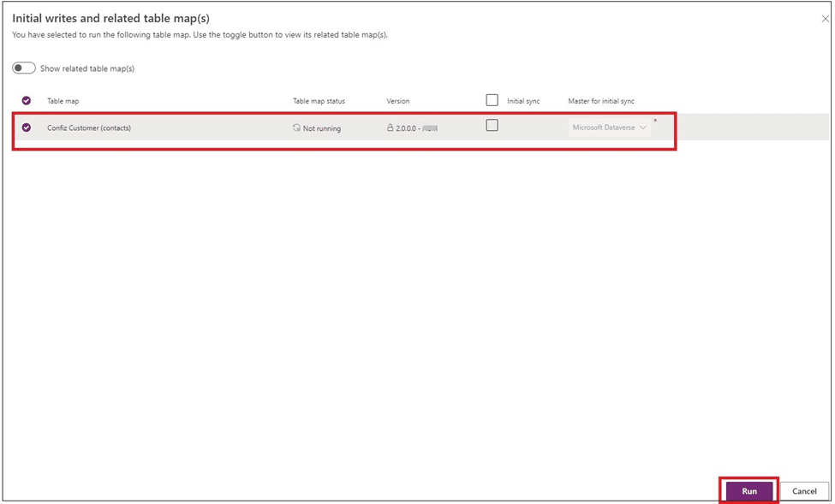The width and height of the screenshot is (835, 504).
Task: Click the Not running sync status icon
Action: coord(296,128)
